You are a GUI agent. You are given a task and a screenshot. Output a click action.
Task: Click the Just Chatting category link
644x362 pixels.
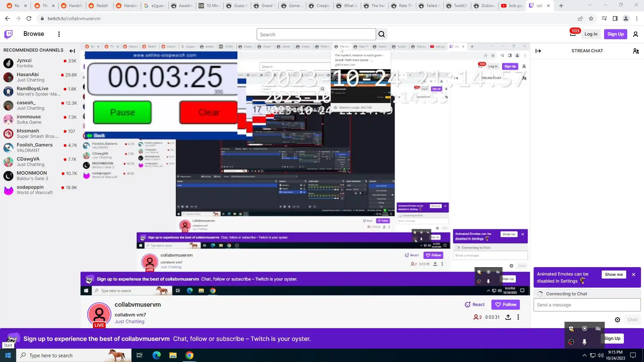coord(129,321)
